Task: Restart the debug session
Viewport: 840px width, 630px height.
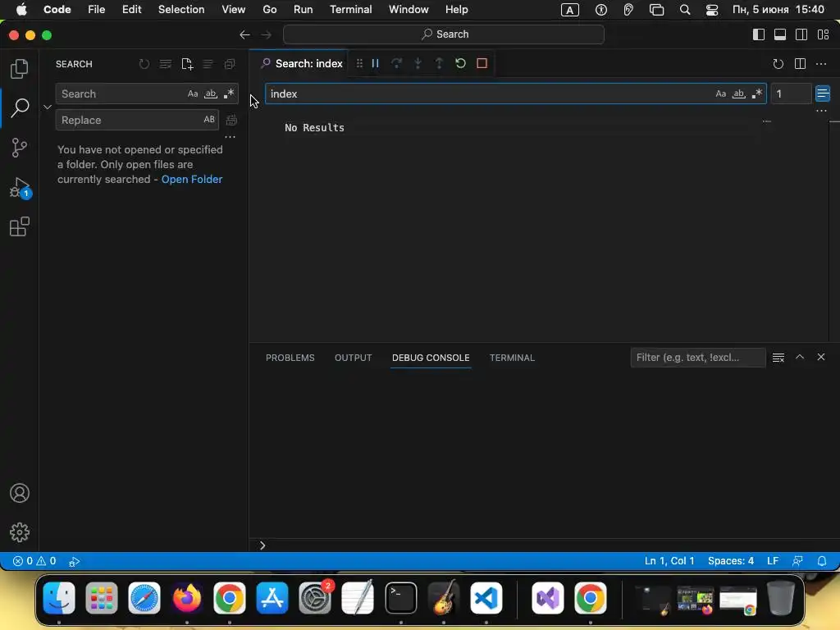Action: (460, 63)
